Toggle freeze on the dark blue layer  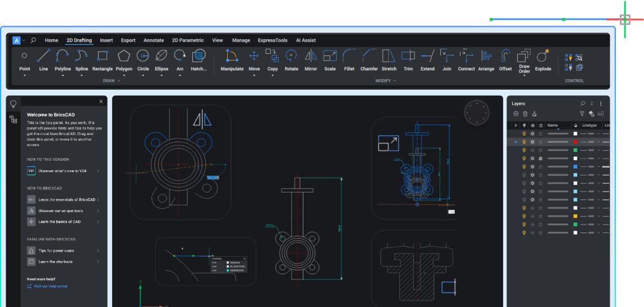point(532,166)
